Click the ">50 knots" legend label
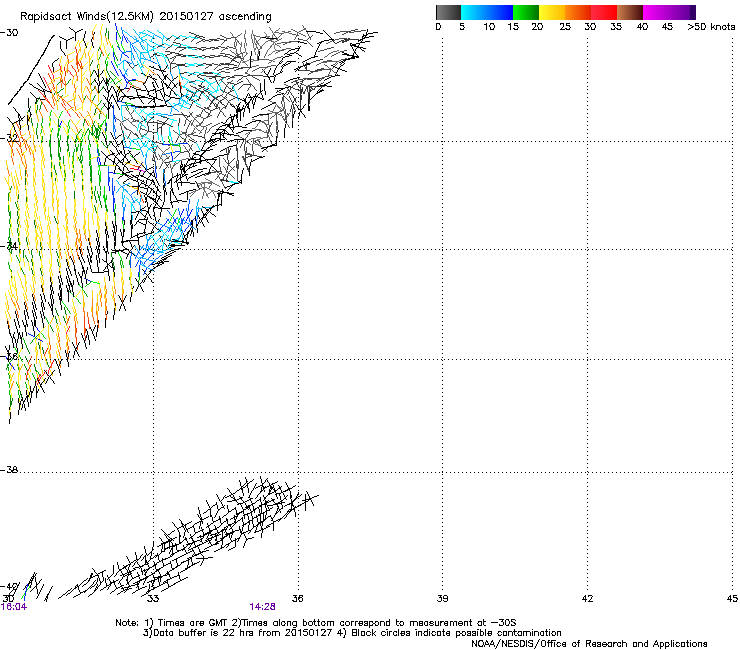Screen dimensions: 740x650 click(x=711, y=27)
